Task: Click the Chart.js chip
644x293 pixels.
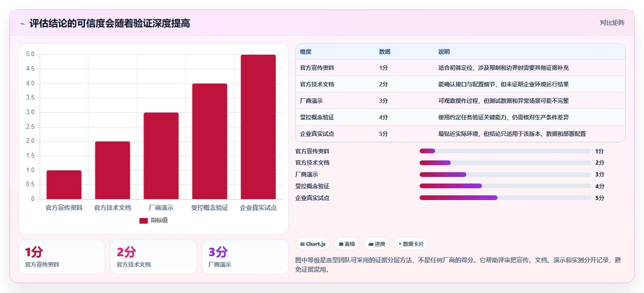Action: 313,244
